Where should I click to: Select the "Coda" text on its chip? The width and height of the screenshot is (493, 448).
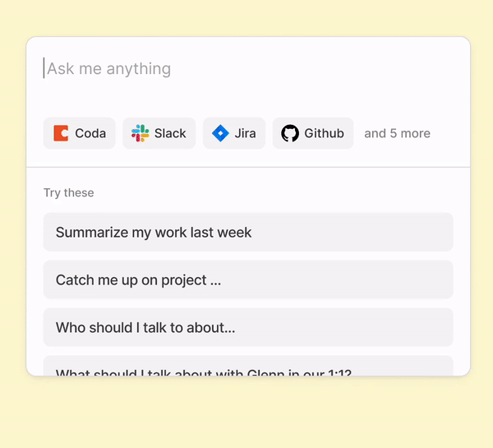(90, 133)
